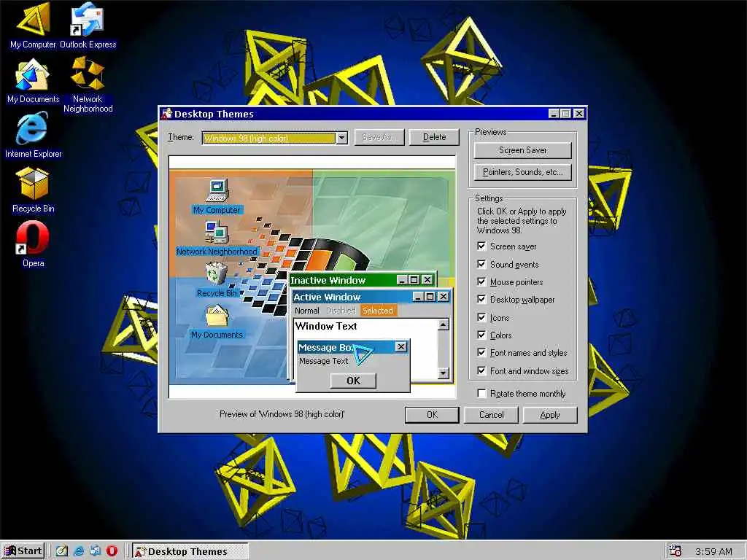Viewport: 747px width, 560px height.
Task: Uncheck the Screen saver checkbox
Action: [481, 246]
